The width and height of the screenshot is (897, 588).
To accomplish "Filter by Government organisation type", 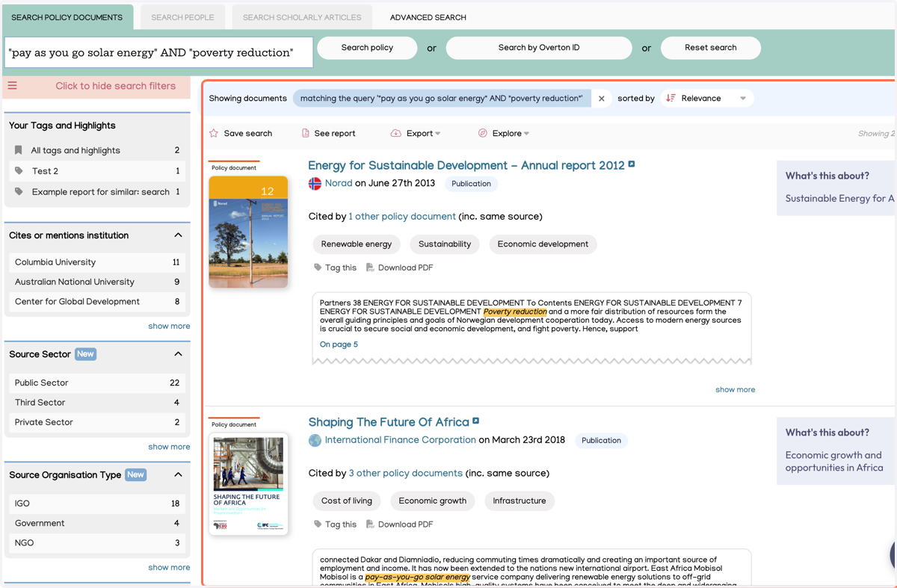I will pyautogui.click(x=97, y=523).
